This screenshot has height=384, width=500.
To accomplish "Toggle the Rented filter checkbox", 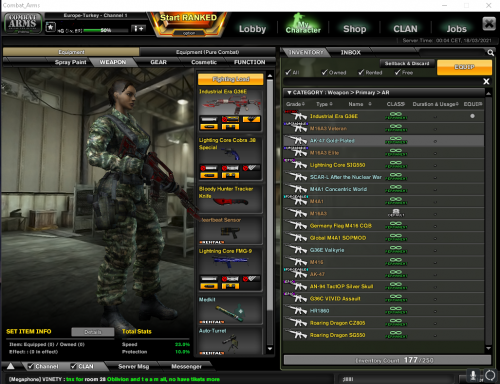I will pyautogui.click(x=361, y=72).
